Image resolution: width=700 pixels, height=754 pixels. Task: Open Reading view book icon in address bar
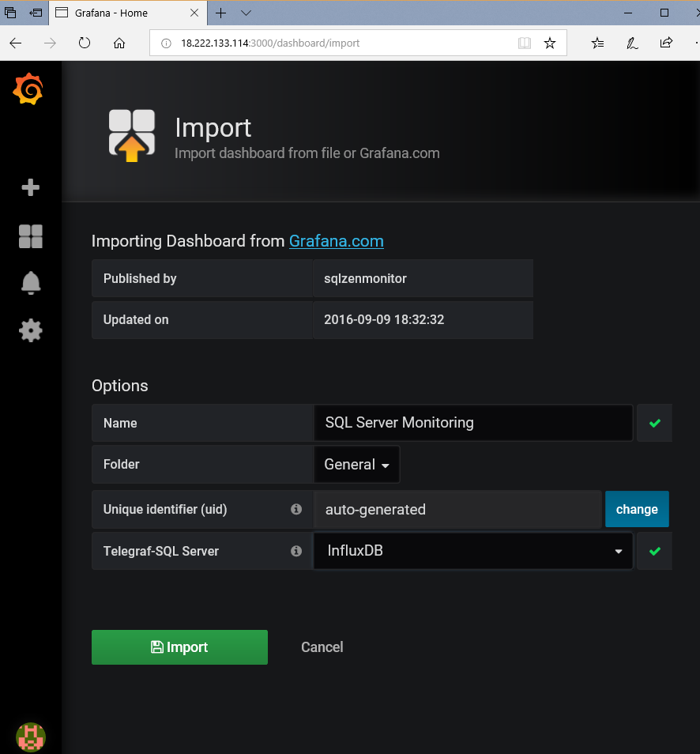point(525,43)
